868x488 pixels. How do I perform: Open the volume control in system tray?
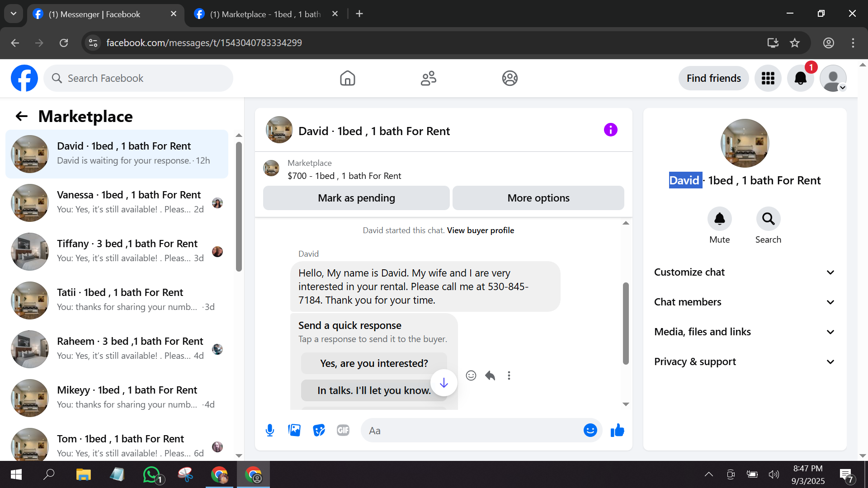(774, 474)
